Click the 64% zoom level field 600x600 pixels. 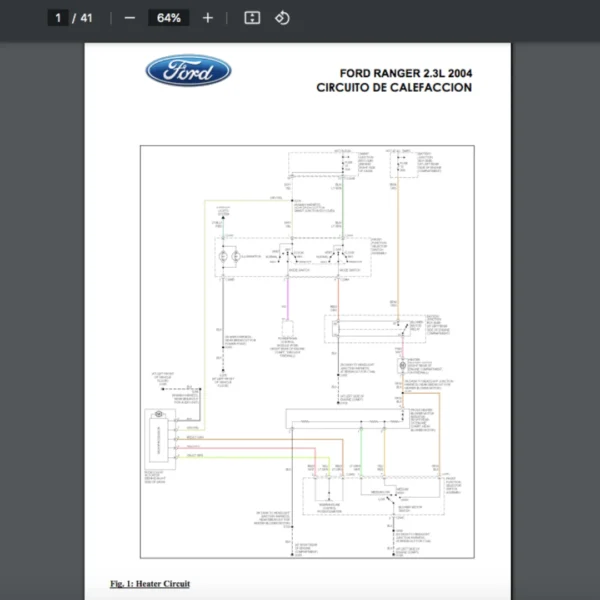click(x=168, y=18)
